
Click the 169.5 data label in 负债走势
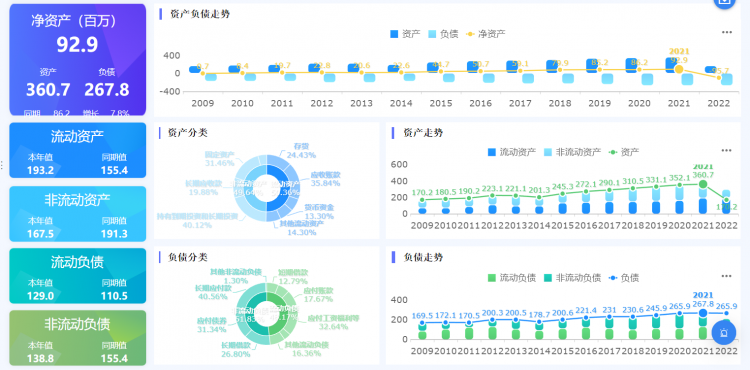coord(422,316)
